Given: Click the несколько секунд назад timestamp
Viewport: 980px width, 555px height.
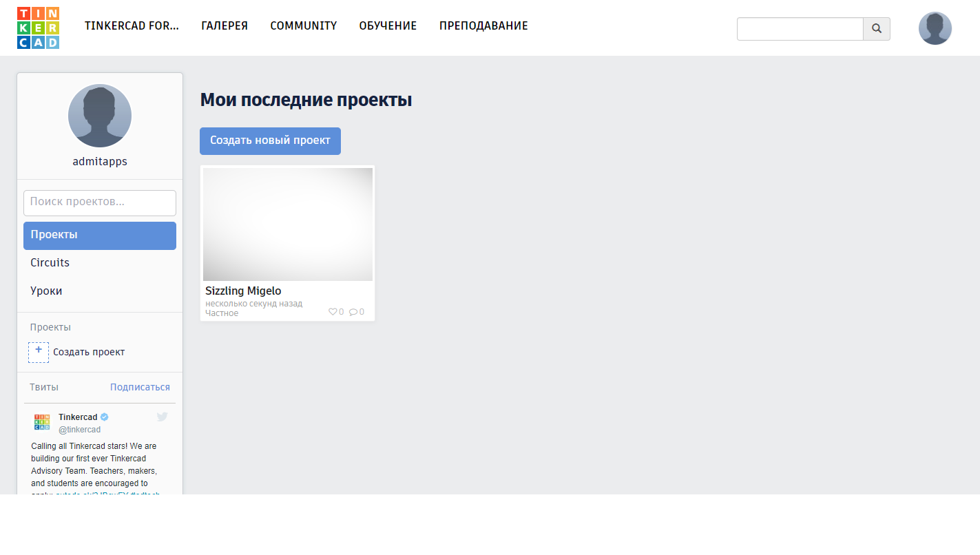Looking at the screenshot, I should pos(253,304).
